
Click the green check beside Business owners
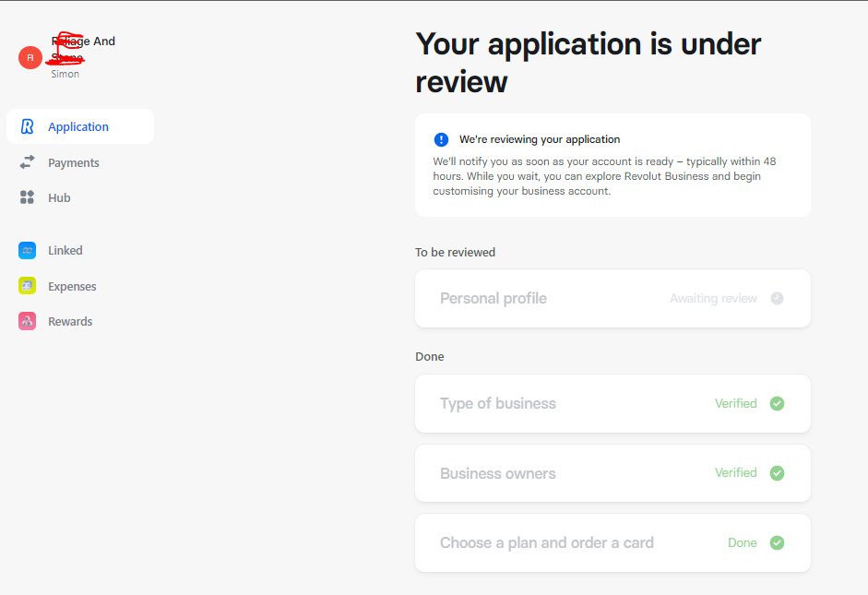[777, 473]
